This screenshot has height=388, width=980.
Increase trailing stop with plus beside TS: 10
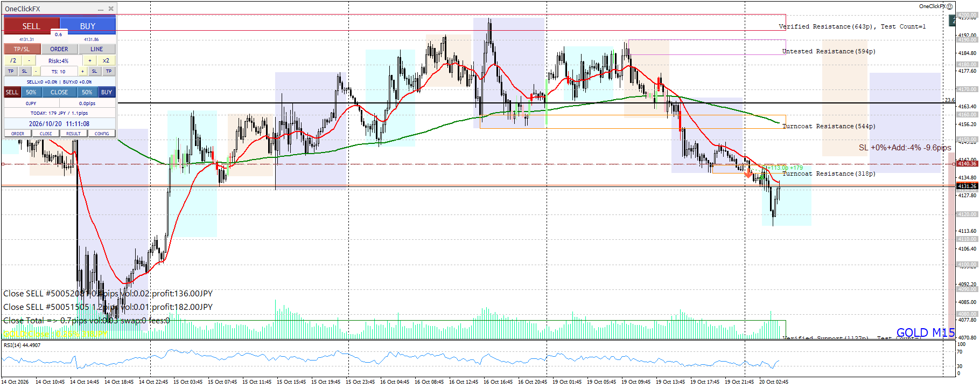(82, 71)
